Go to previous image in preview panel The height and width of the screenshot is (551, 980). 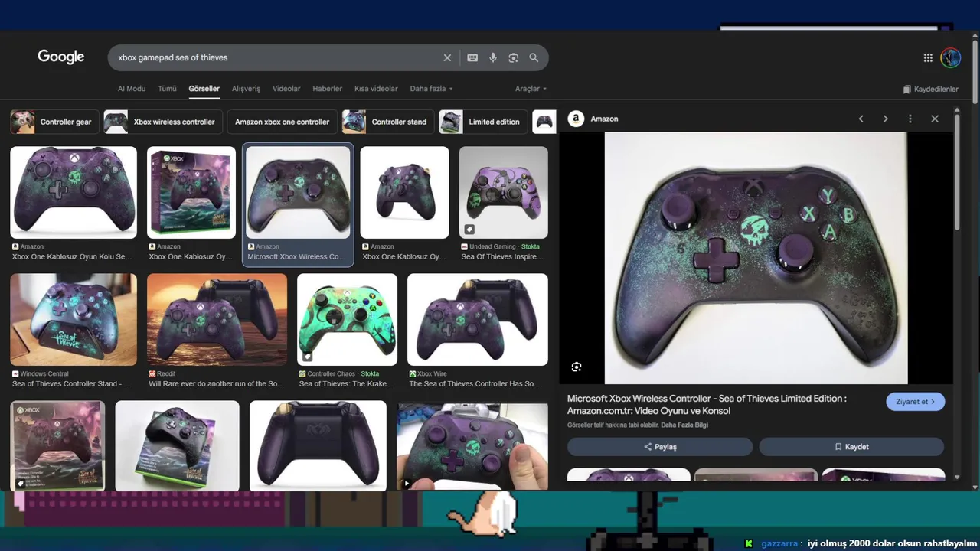click(861, 119)
